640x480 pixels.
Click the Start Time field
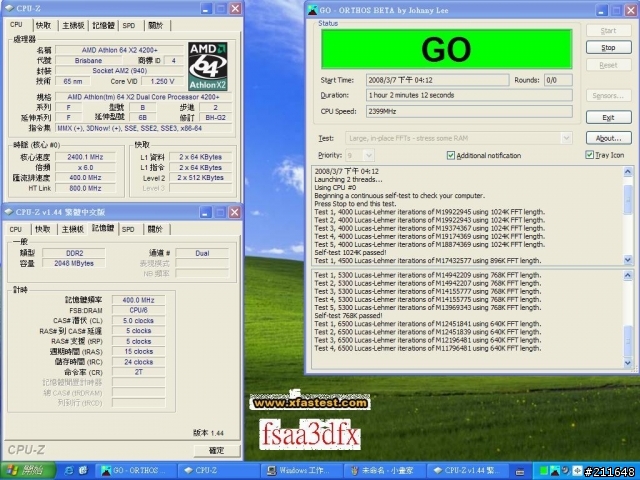click(438, 80)
